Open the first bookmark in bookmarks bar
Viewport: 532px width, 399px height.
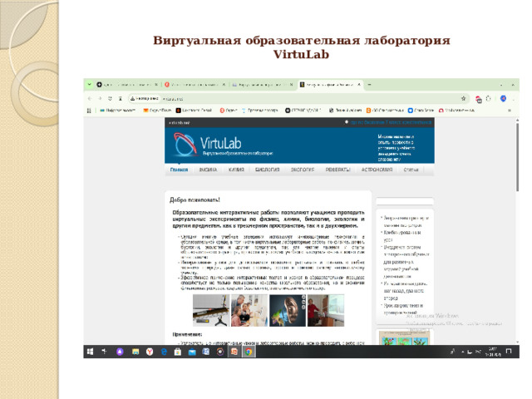click(117, 111)
